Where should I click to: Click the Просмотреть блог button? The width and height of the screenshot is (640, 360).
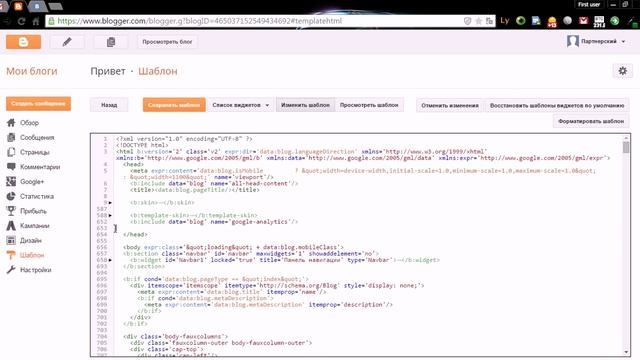click(167, 42)
